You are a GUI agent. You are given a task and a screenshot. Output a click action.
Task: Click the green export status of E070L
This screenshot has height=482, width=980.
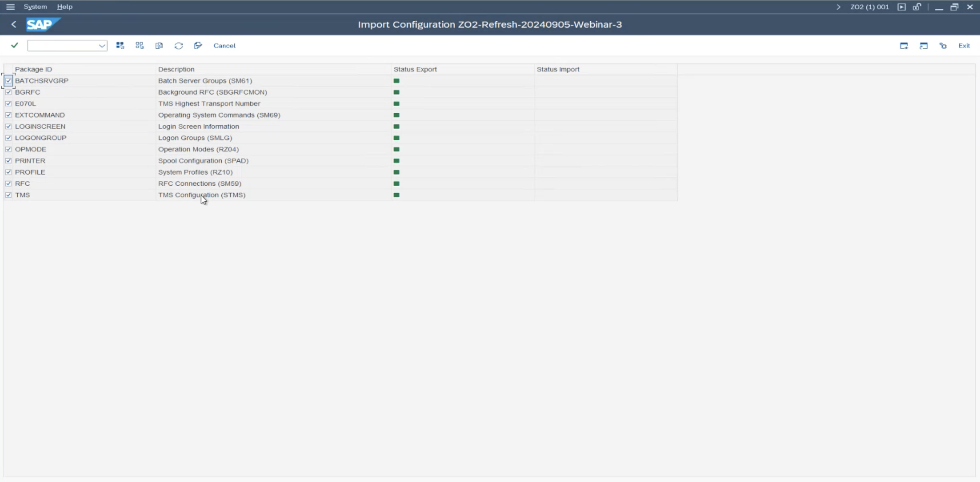396,104
